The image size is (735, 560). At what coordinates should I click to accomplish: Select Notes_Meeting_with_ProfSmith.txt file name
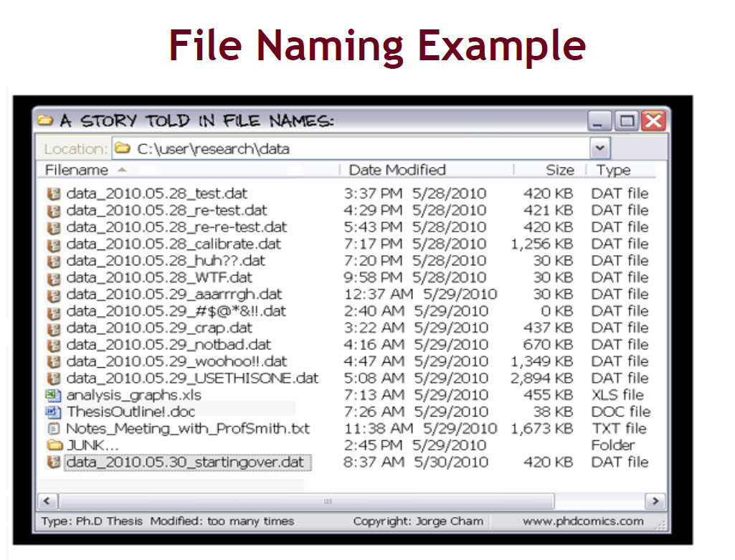click(x=189, y=428)
